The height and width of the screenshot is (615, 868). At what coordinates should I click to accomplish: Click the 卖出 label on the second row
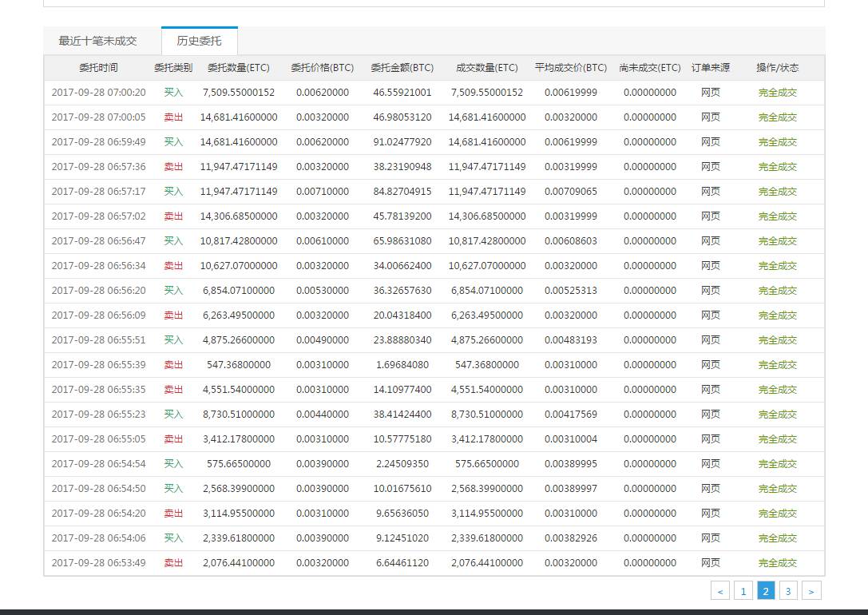[x=172, y=117]
